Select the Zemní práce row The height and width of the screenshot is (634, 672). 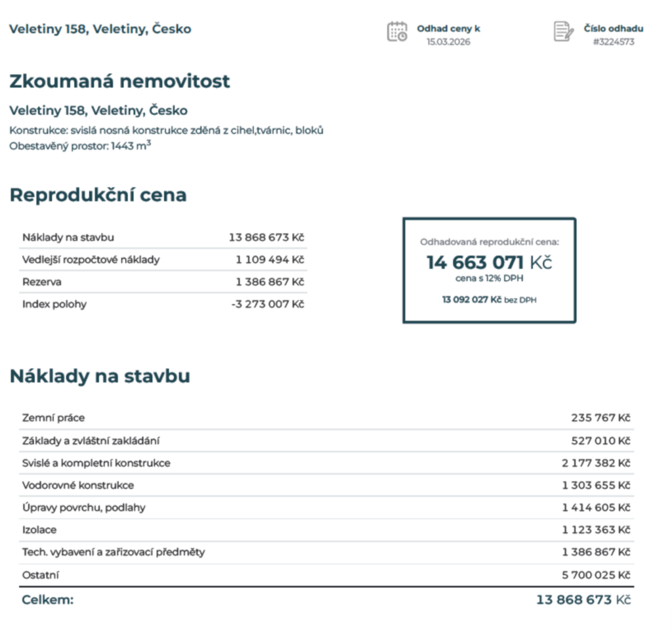point(327,418)
